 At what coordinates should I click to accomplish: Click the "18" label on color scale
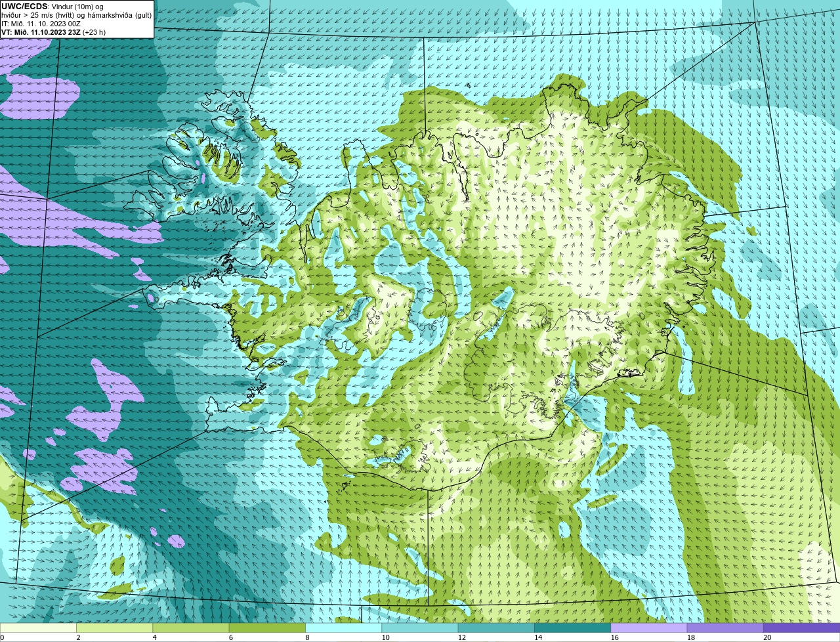click(x=691, y=637)
